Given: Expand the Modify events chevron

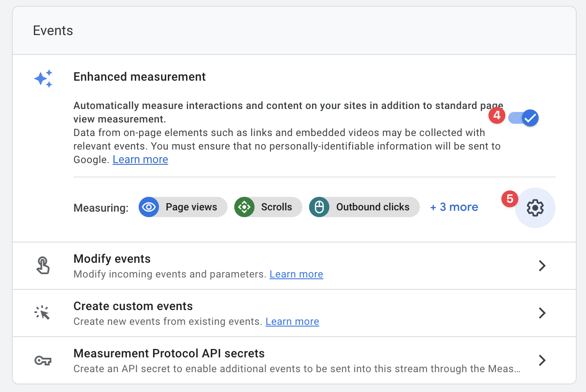Looking at the screenshot, I should pos(542,266).
